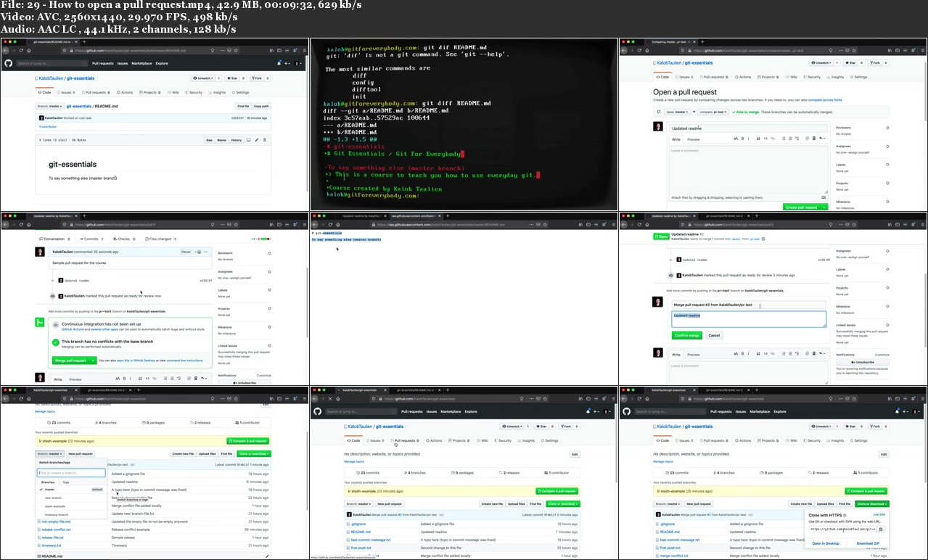
Task: Click code icon in Confirm merge frame's comment toolbar
Action: click(765, 355)
